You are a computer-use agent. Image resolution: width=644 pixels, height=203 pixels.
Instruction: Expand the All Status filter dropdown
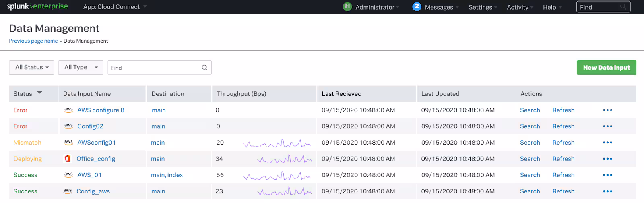(32, 67)
